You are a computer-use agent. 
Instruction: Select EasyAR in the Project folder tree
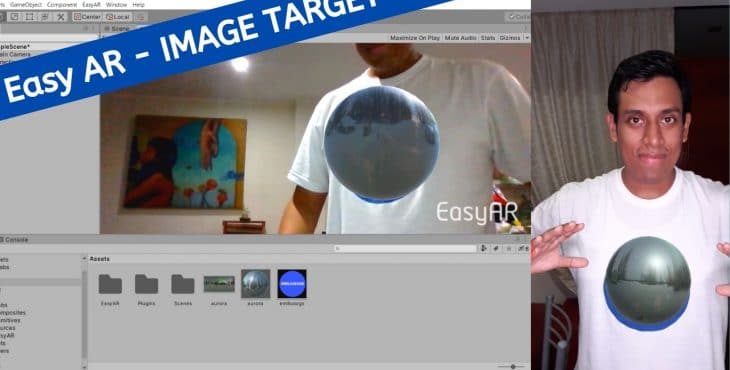[7, 335]
